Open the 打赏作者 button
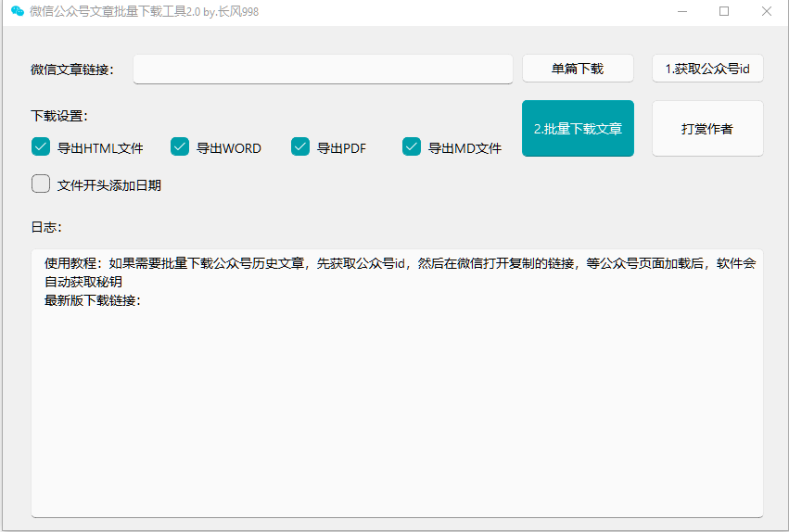This screenshot has height=532, width=789. (x=707, y=129)
